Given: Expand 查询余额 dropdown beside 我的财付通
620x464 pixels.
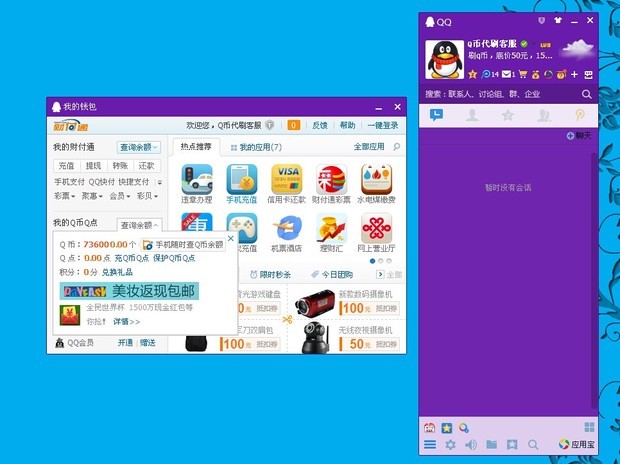Looking at the screenshot, I should click(x=139, y=147).
